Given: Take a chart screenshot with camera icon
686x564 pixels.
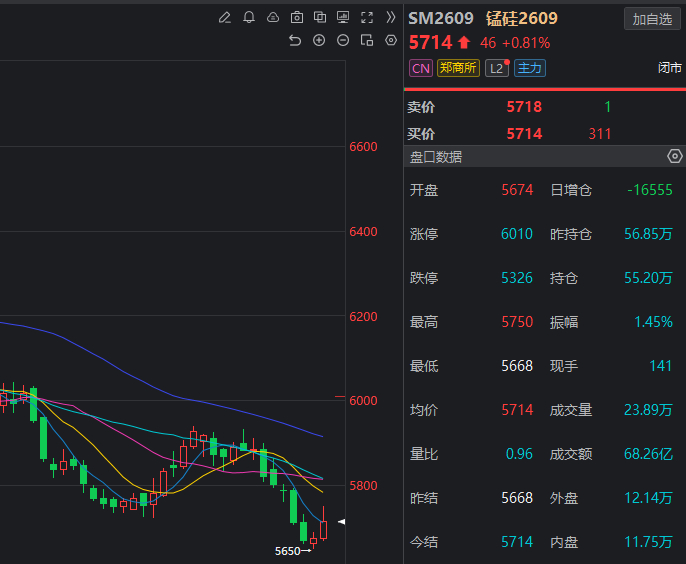Looking at the screenshot, I should coord(297,18).
